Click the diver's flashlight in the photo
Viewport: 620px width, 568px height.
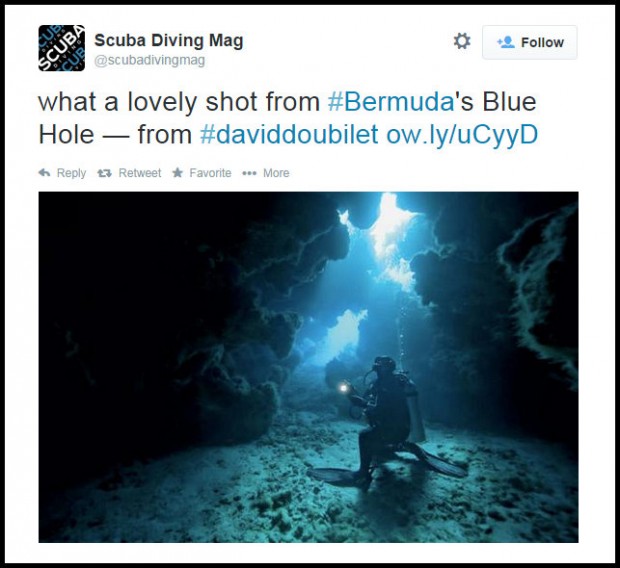[344, 388]
